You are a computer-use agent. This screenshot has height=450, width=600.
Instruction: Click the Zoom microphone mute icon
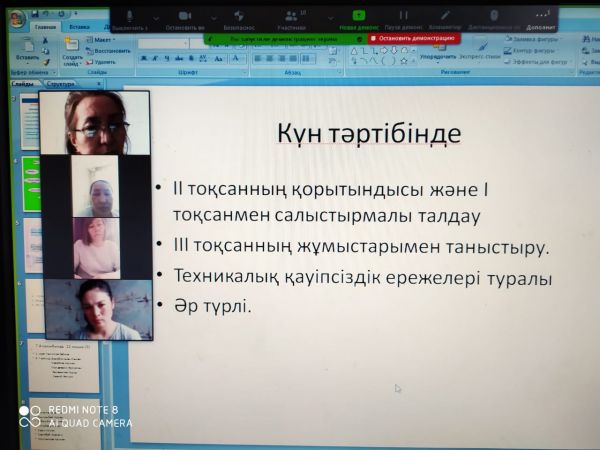click(131, 16)
